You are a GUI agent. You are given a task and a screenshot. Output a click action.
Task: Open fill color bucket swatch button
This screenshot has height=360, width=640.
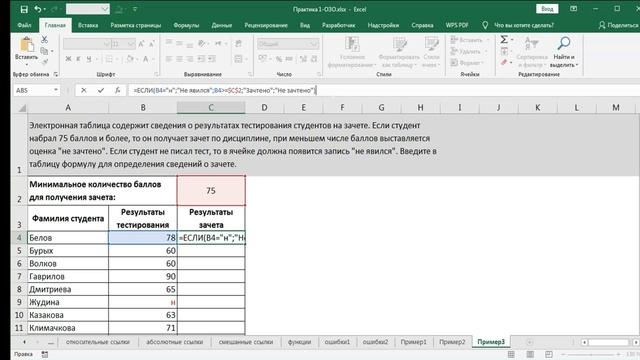(x=130, y=59)
